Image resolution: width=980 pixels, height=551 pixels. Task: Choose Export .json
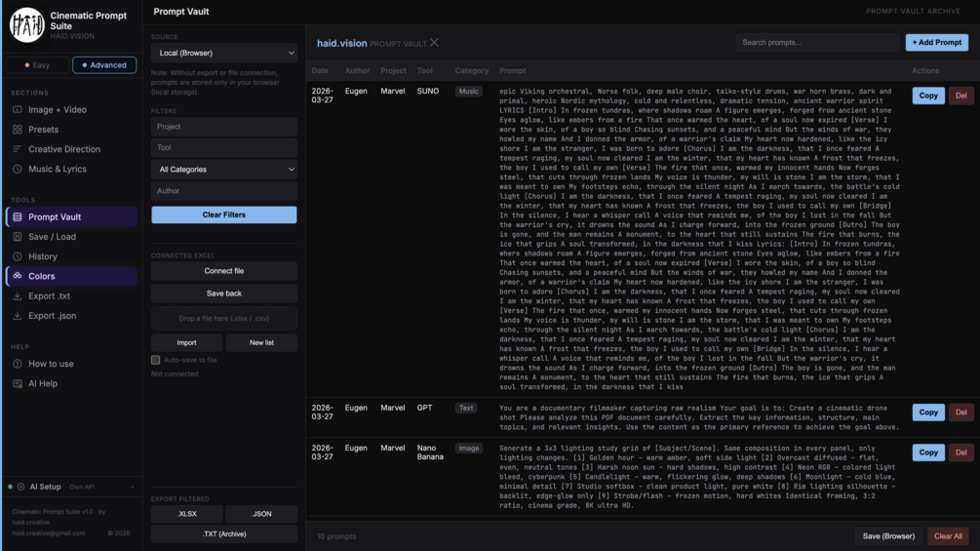[72, 315]
